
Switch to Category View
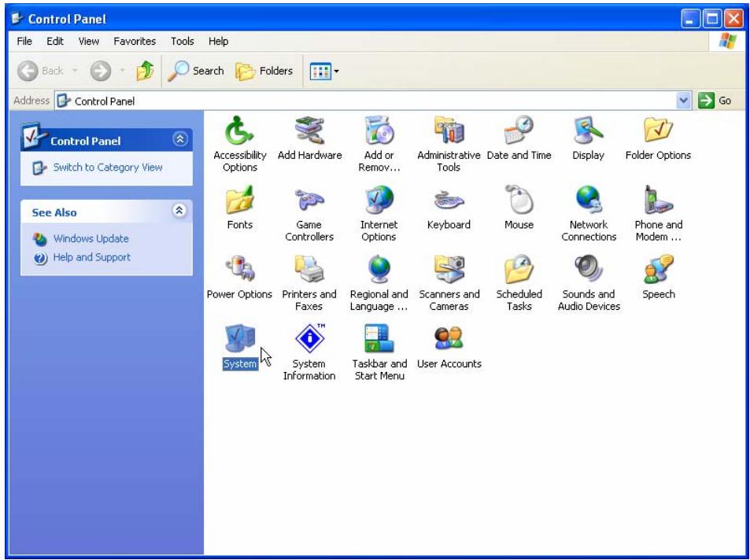click(x=108, y=168)
